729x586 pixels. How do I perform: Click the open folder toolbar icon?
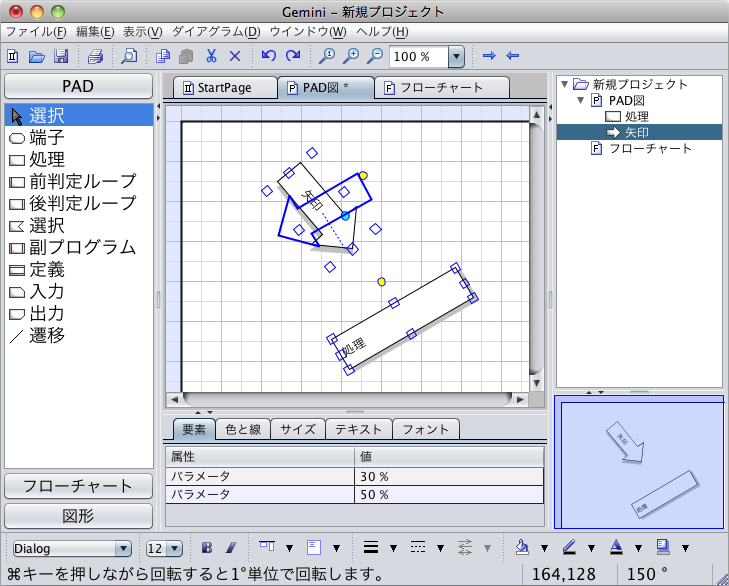point(37,56)
